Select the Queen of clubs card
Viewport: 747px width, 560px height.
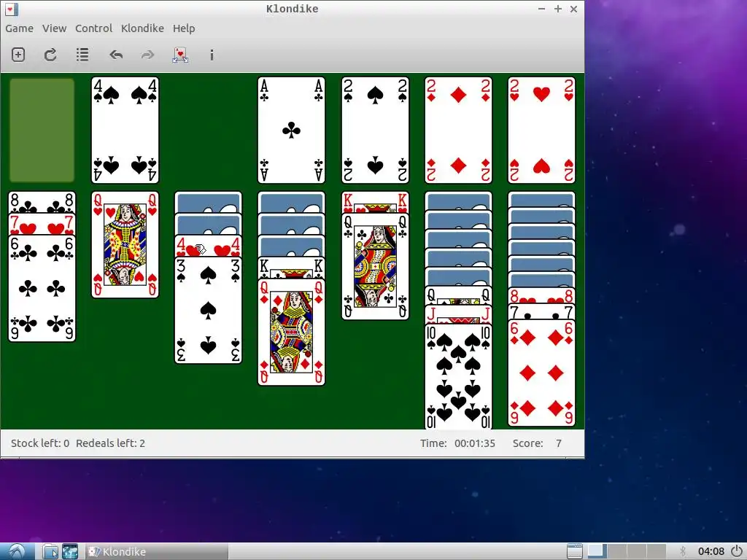tap(376, 267)
